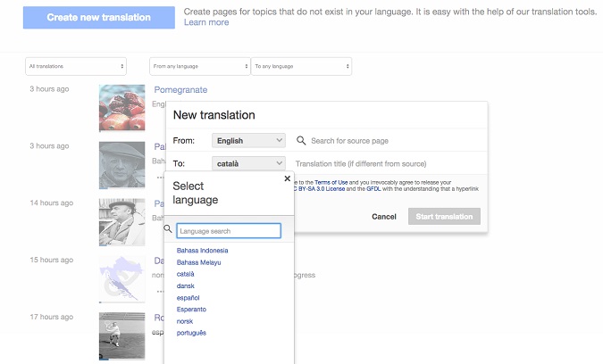This screenshot has height=364, width=603.
Task: Click the source page search magnifier icon
Action: (x=301, y=141)
